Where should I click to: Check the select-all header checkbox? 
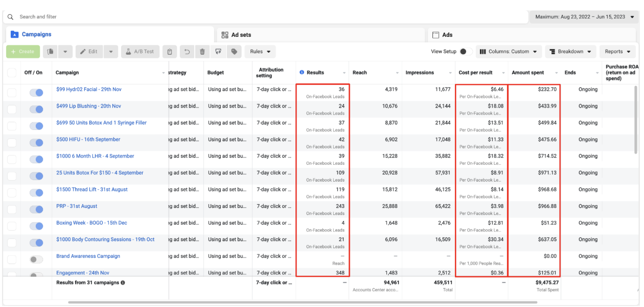[x=12, y=73]
